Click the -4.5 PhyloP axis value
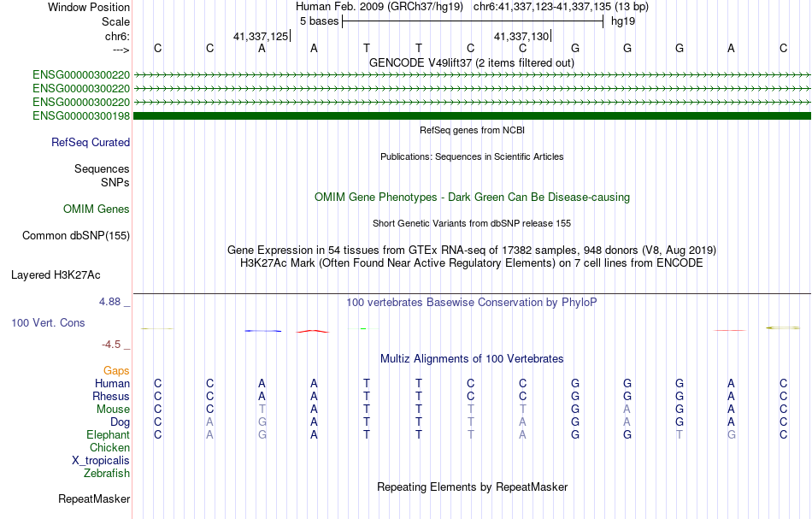 tap(112, 345)
